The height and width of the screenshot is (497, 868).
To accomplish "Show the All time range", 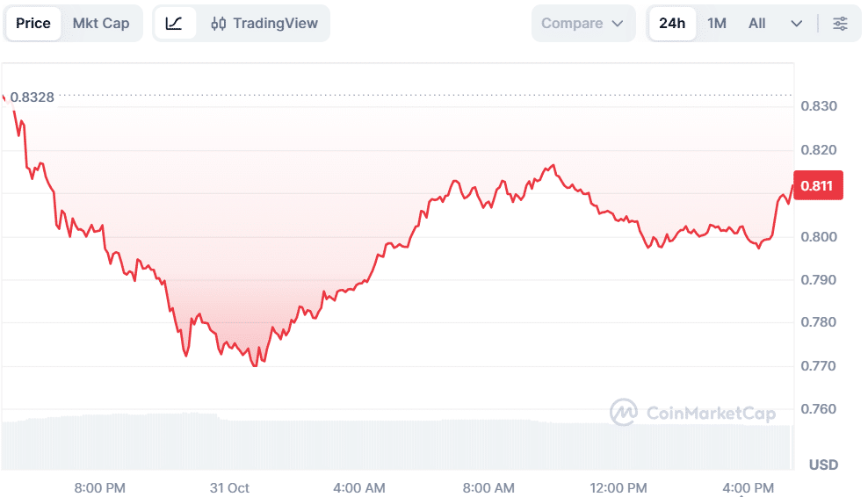I will pos(756,24).
